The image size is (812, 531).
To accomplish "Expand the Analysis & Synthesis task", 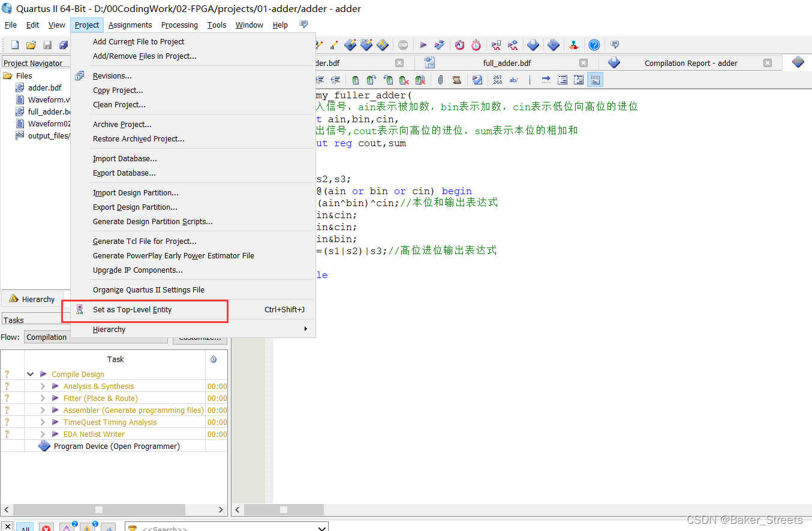I will (x=43, y=386).
